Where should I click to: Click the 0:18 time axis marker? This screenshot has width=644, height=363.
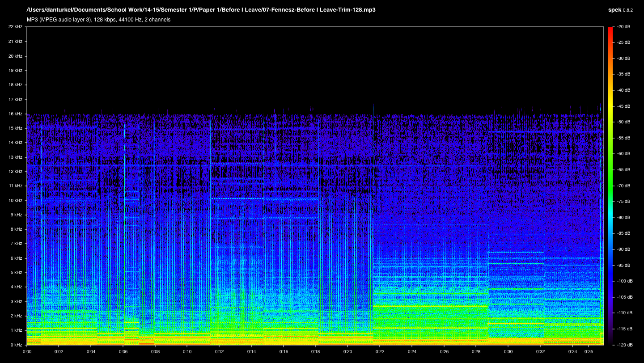pos(315,352)
